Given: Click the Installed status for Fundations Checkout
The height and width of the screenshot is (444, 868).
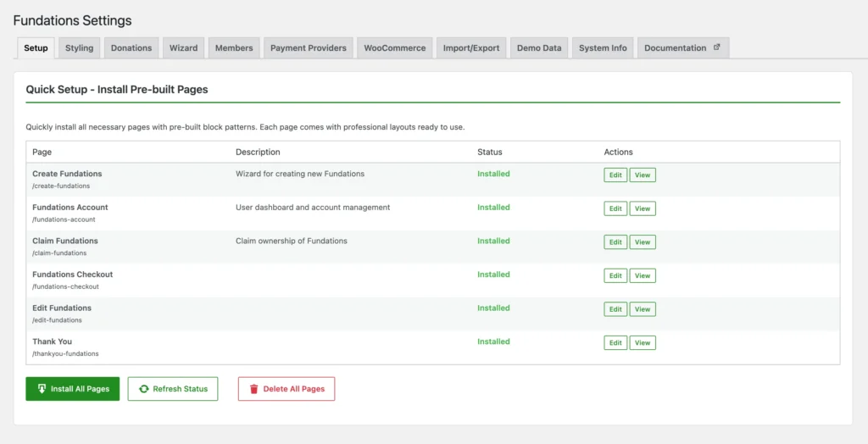Looking at the screenshot, I should 494,274.
